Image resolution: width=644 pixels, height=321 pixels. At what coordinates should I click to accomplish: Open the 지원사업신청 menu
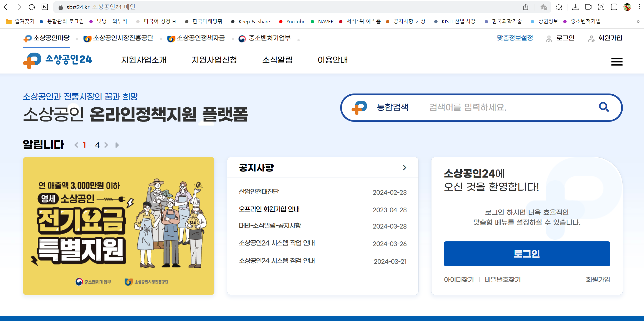pos(214,60)
